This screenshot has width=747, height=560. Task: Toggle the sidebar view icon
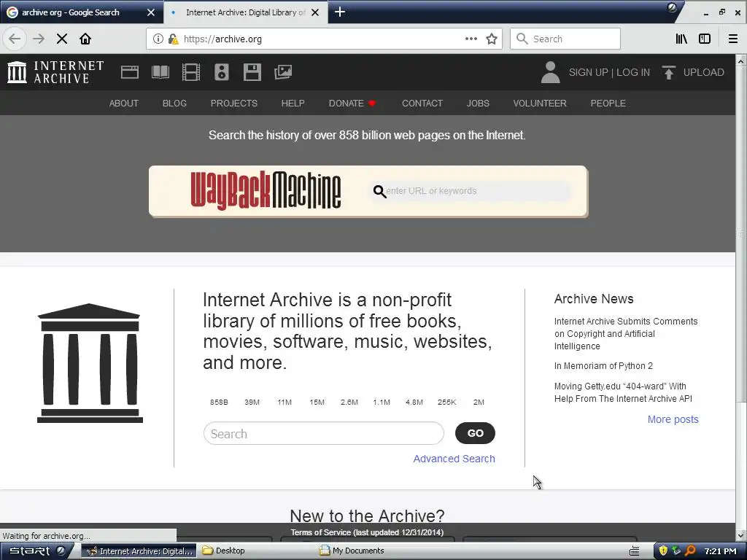(705, 39)
